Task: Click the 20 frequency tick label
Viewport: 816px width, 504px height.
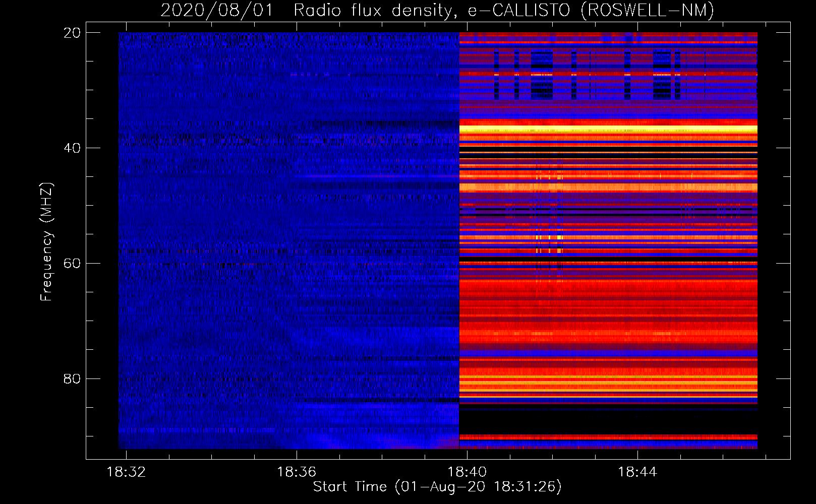Action: (x=72, y=33)
